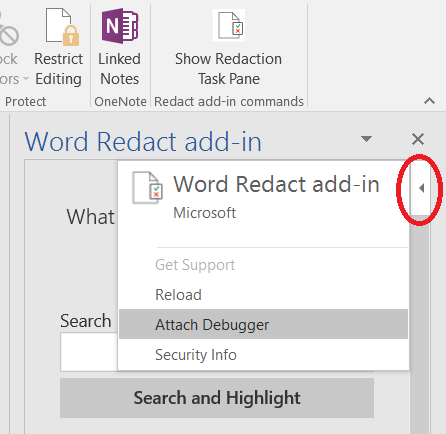Click the Show Redaction Task Pane label

pyautogui.click(x=229, y=69)
